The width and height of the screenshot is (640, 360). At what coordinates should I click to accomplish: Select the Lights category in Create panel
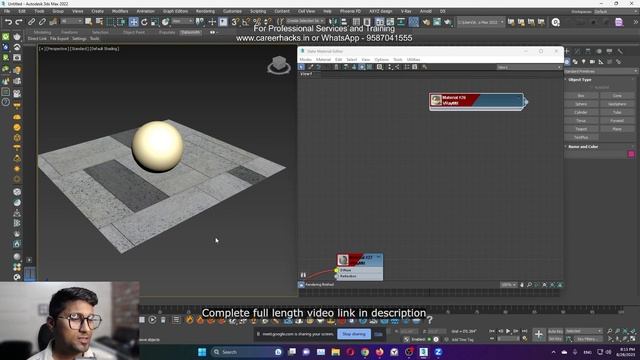584,62
